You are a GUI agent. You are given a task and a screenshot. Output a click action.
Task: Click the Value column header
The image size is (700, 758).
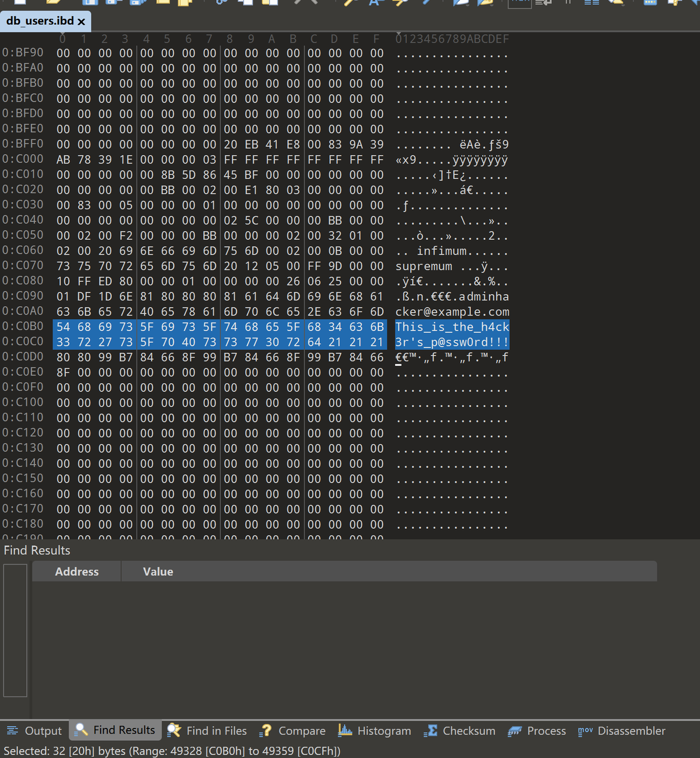[158, 571]
